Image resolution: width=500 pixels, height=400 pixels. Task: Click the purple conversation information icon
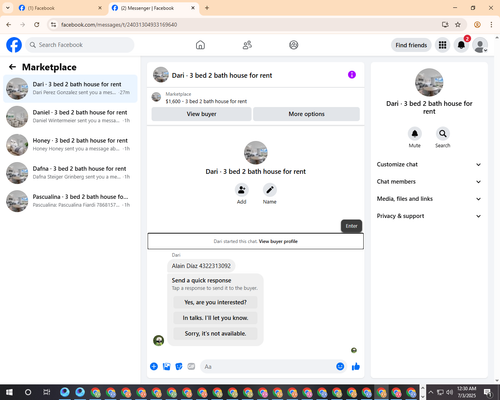352,75
